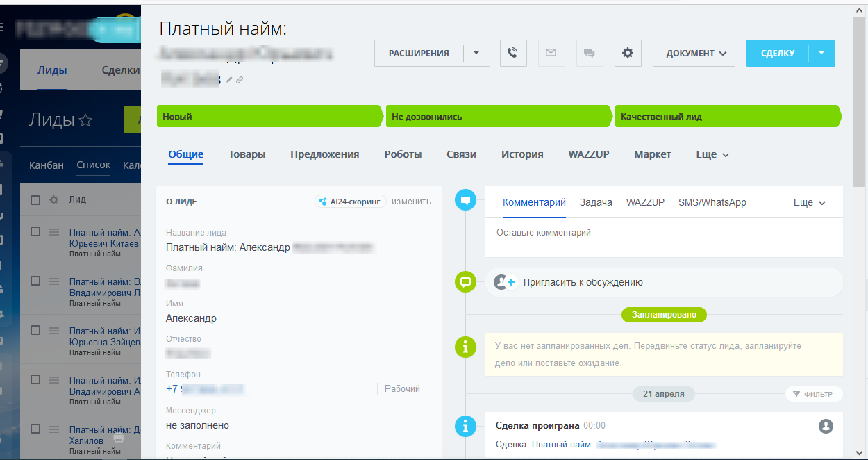Open the Юрьевич Китаев lead link in list
Viewport: 868px width, 460px height.
(105, 238)
